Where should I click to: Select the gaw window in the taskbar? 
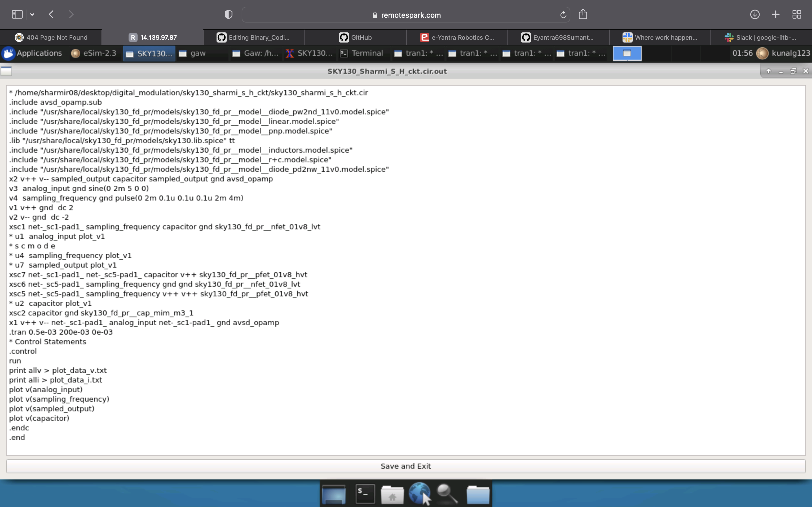pos(197,53)
